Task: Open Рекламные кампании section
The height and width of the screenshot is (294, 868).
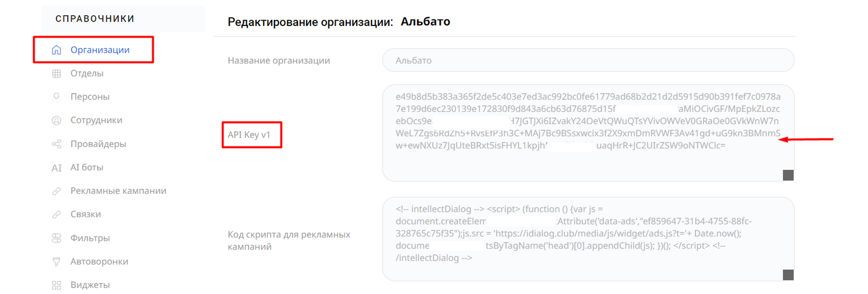Action: click(x=118, y=191)
